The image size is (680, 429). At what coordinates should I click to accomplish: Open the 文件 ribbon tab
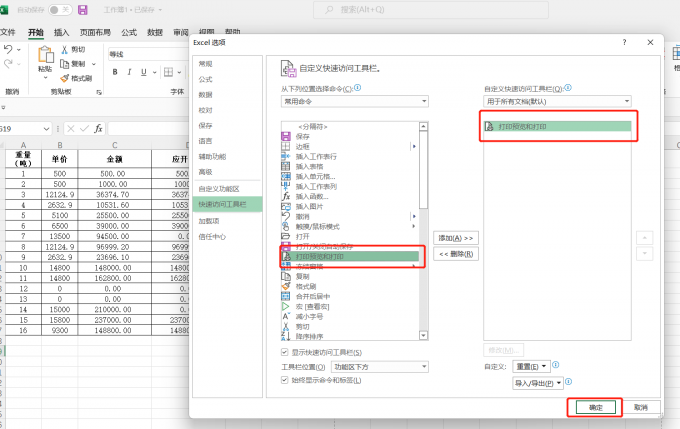point(8,32)
